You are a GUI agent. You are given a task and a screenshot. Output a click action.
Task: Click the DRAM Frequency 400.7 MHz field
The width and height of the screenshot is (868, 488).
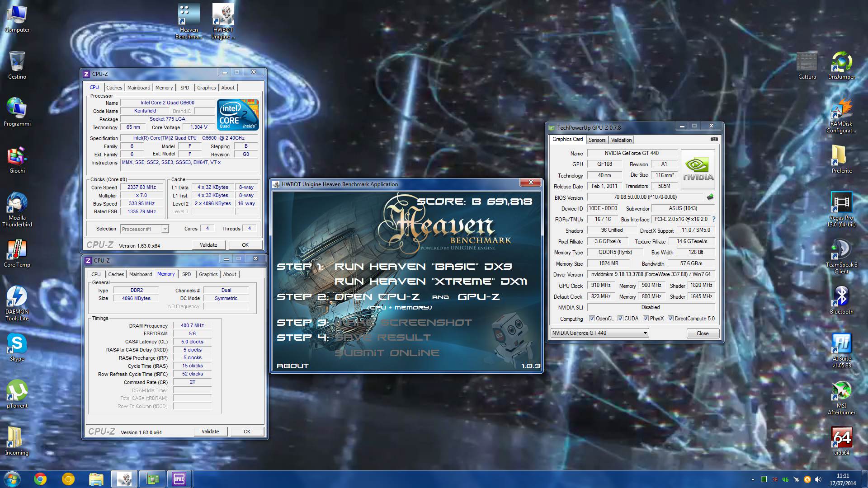coord(192,325)
